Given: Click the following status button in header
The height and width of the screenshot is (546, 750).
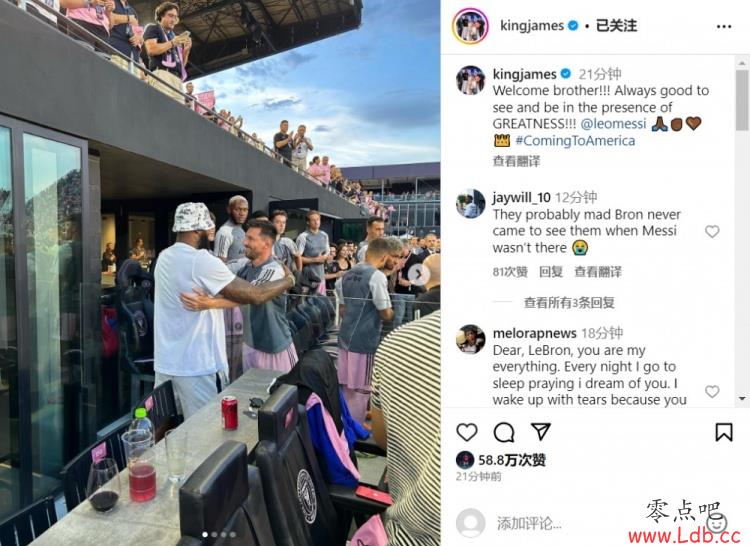Looking at the screenshot, I should click(616, 26).
